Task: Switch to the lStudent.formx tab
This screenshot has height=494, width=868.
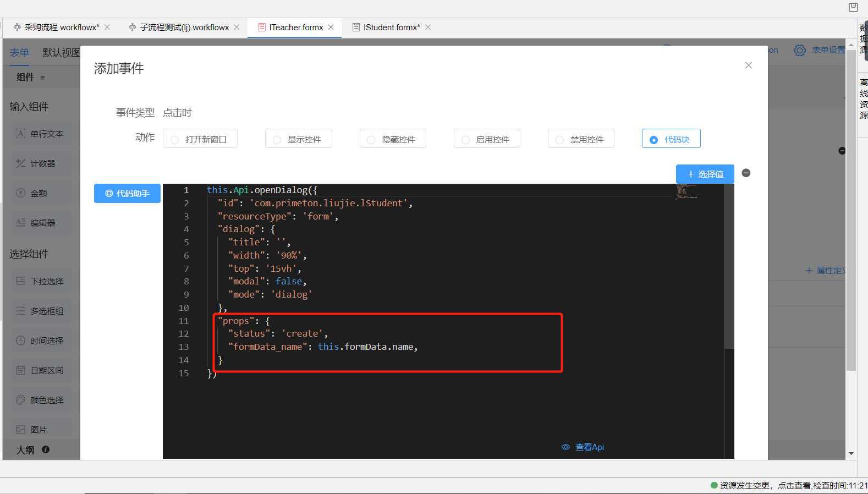Action: point(391,28)
